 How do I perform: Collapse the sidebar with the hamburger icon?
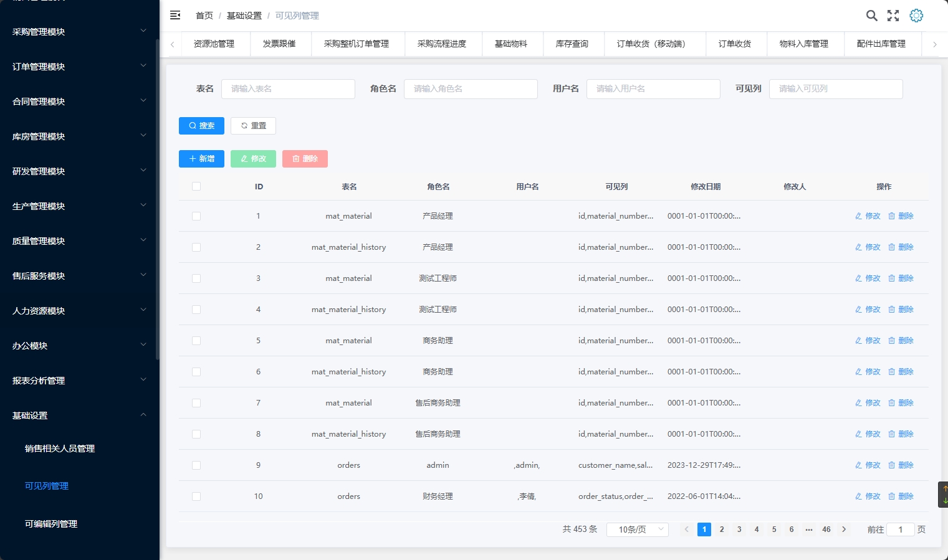(x=175, y=15)
